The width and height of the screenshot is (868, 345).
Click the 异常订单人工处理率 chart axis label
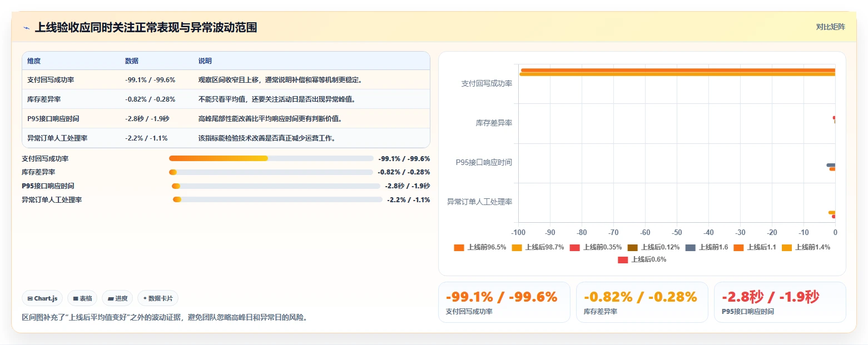[x=480, y=202]
